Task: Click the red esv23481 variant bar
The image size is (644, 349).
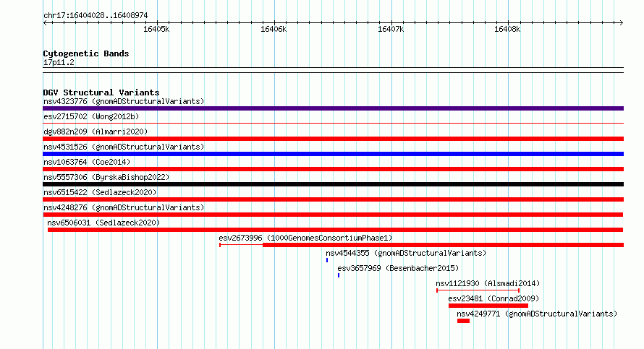Action: (488, 306)
